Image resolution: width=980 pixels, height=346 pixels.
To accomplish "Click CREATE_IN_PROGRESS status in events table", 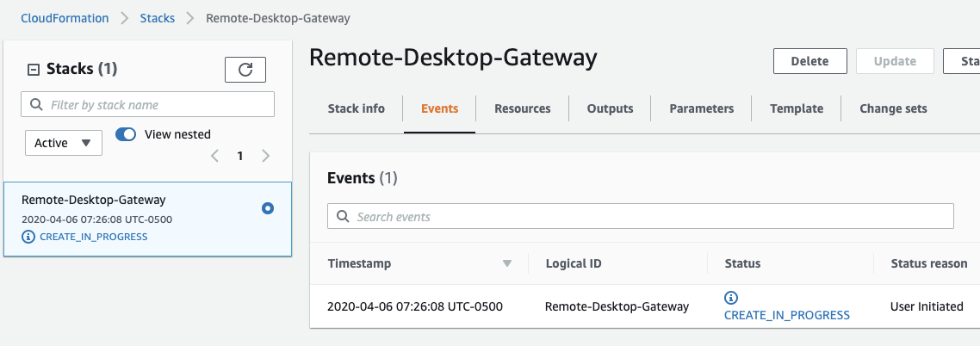I will tap(787, 315).
